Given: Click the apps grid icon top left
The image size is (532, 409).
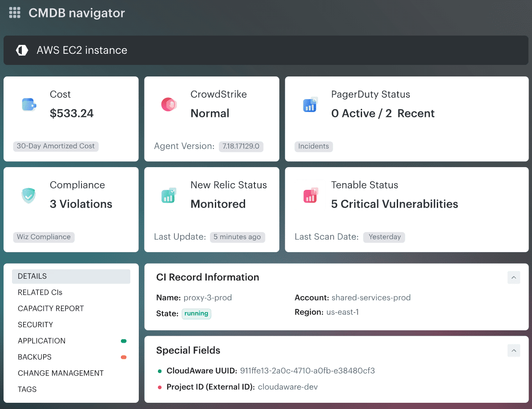Looking at the screenshot, I should point(15,12).
